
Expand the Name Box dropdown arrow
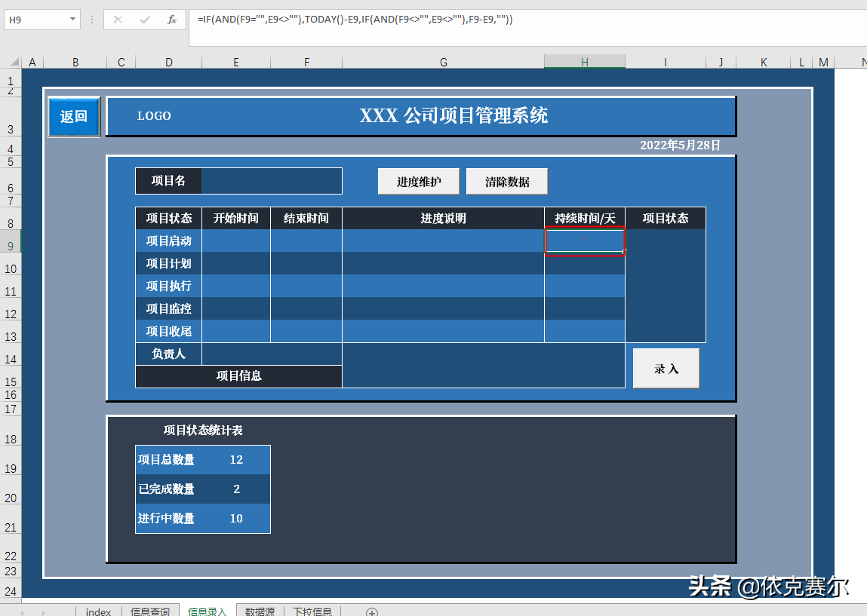pos(72,20)
